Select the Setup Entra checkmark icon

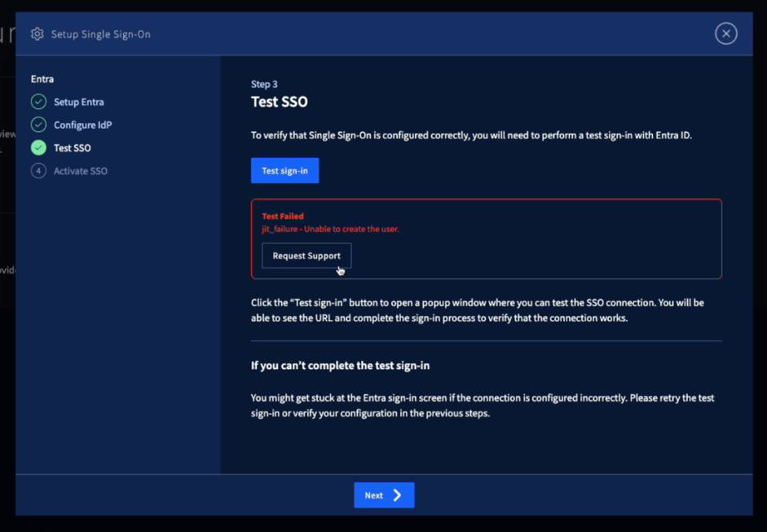tap(38, 102)
